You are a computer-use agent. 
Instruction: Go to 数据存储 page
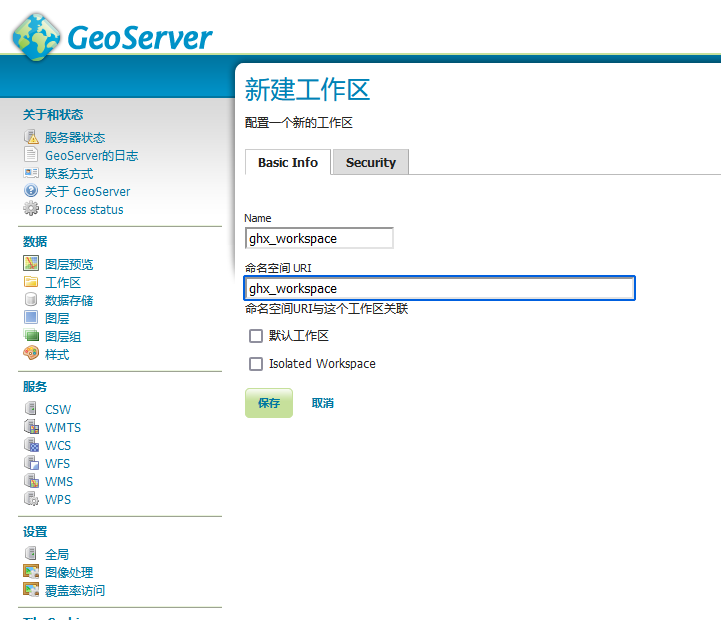point(69,300)
